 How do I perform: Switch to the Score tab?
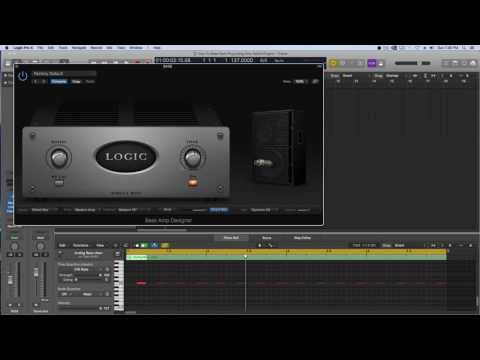click(x=267, y=238)
